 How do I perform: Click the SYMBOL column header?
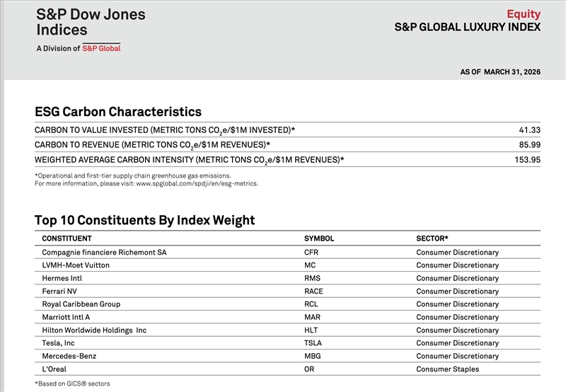pos(319,238)
